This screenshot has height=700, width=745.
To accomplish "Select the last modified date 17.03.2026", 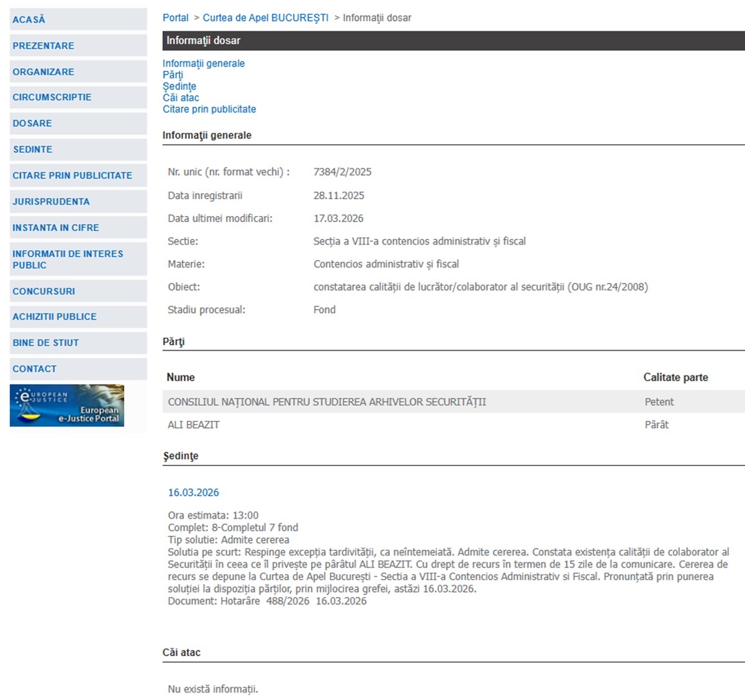I will pos(338,218).
